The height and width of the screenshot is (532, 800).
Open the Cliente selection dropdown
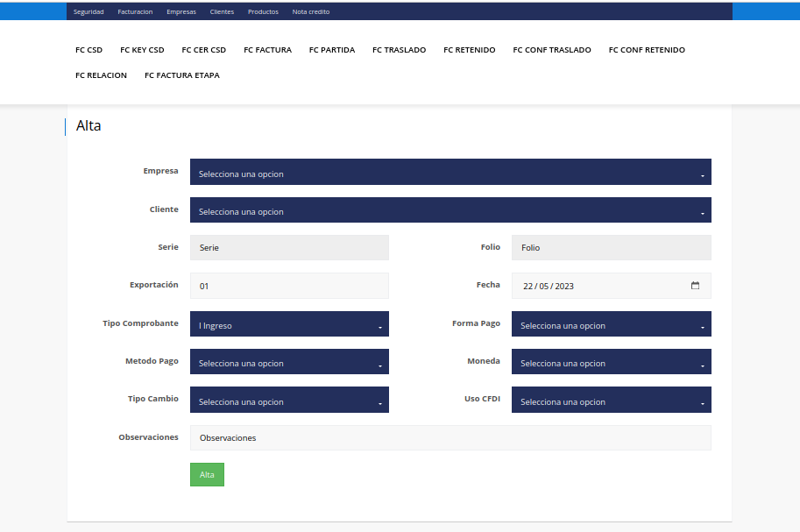coord(450,210)
